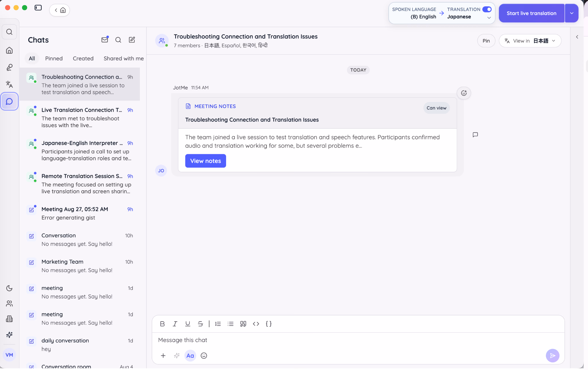Open the View in 日本語 language dropdown

[530, 41]
